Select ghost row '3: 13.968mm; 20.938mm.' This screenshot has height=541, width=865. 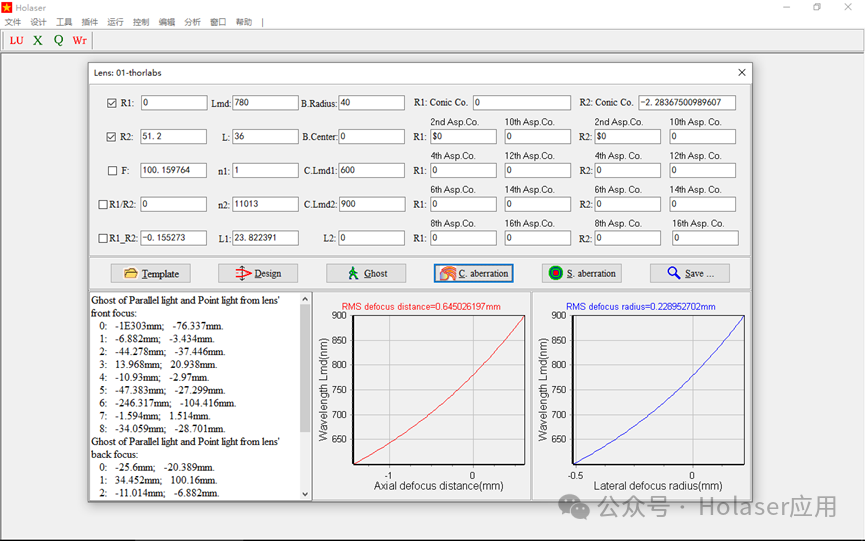point(158,365)
